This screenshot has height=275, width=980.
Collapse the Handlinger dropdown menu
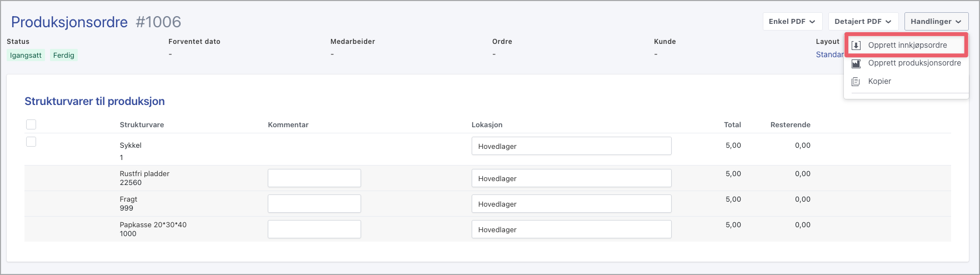pyautogui.click(x=936, y=22)
